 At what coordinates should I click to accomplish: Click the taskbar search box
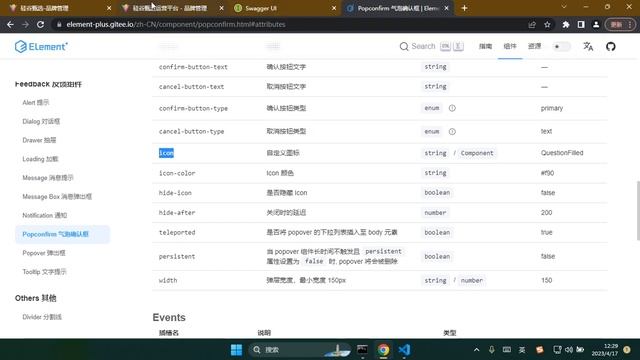click(x=300, y=350)
